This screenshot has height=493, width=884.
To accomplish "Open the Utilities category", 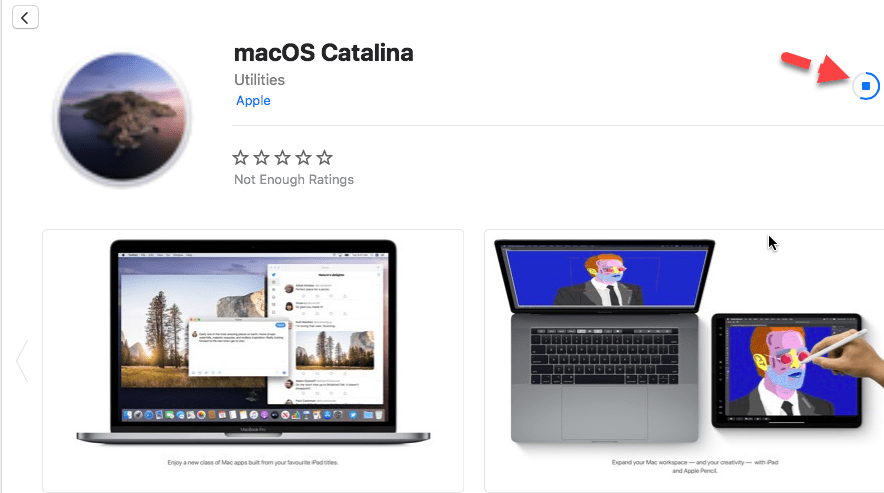I will point(259,80).
